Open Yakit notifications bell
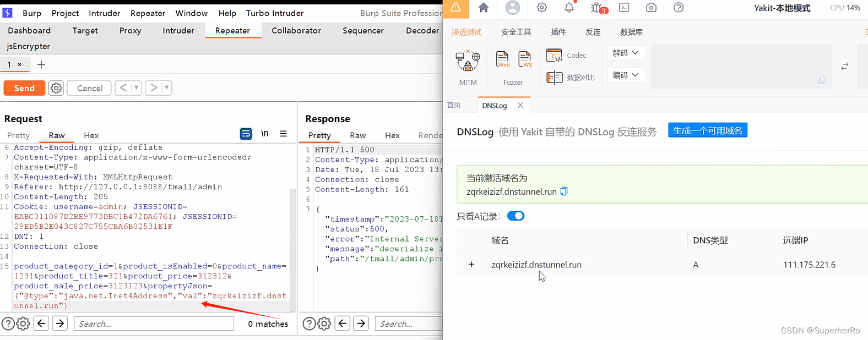 569,8
